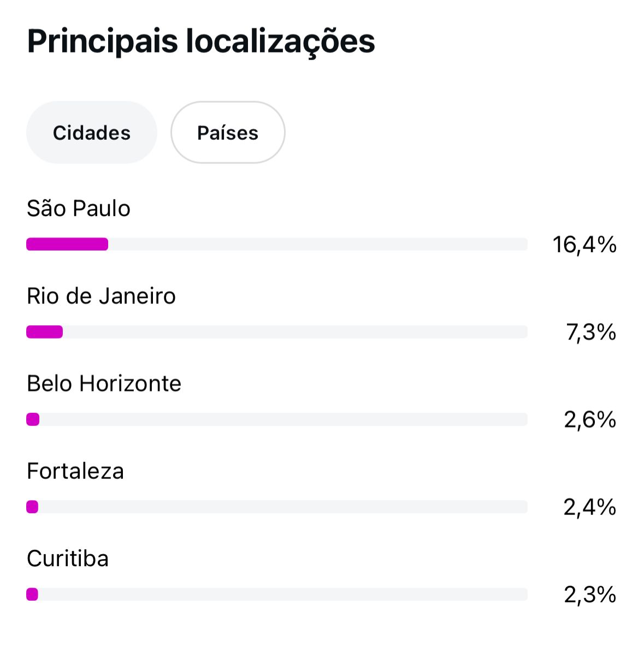This screenshot has width=644, height=658.
Task: Click the magenta dot on Curitiba bar
Action: click(x=32, y=594)
